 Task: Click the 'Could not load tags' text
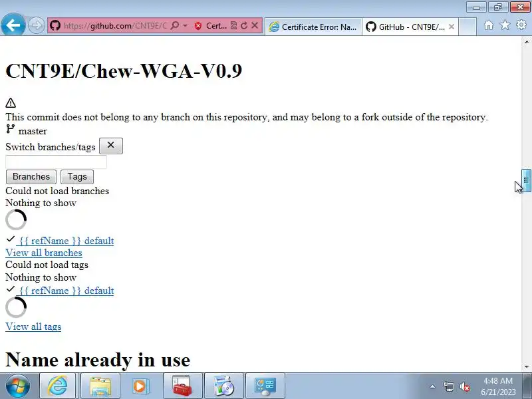[x=47, y=265]
